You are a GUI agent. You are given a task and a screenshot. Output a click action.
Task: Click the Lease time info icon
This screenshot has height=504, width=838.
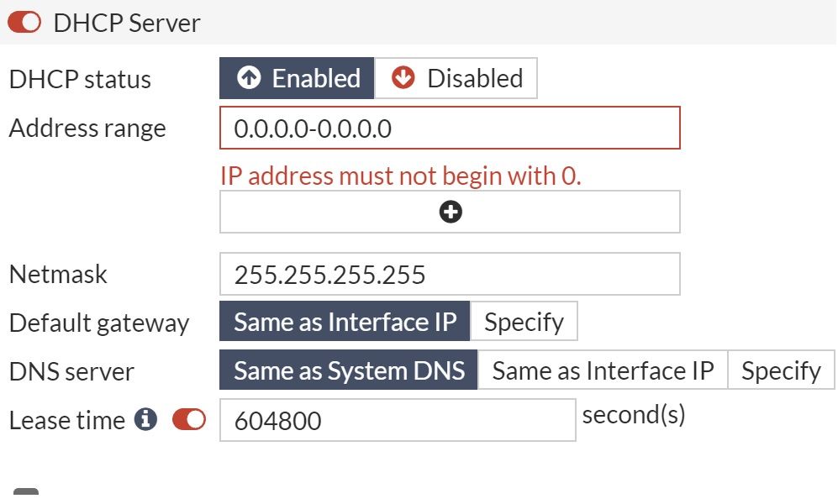tap(146, 419)
